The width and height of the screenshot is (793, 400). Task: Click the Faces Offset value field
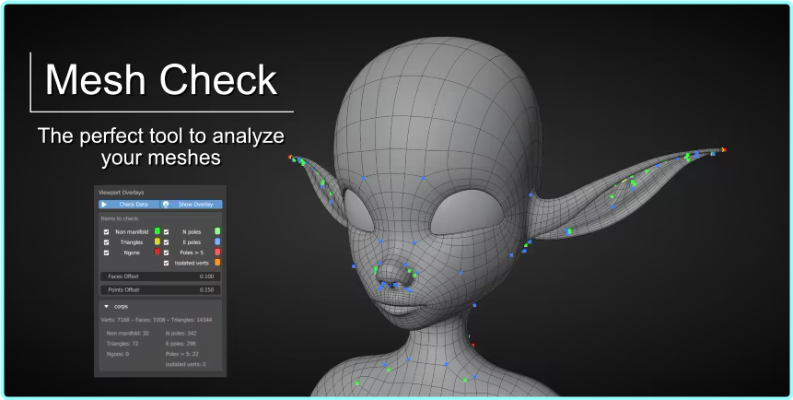click(160, 277)
